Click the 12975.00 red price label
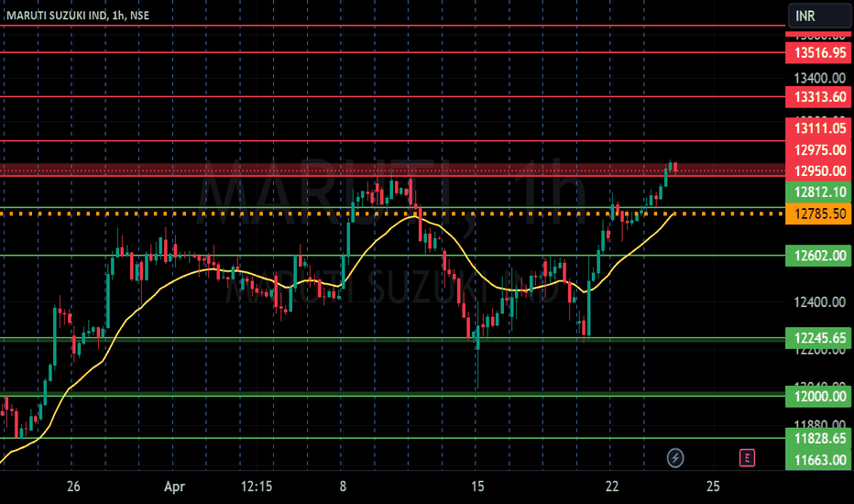This screenshot has height=504, width=854. (818, 150)
